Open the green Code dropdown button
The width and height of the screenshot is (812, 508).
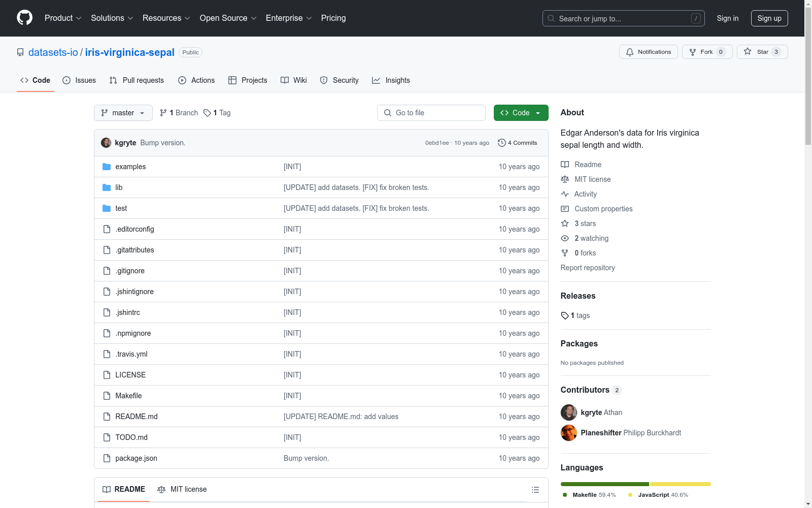pyautogui.click(x=521, y=113)
